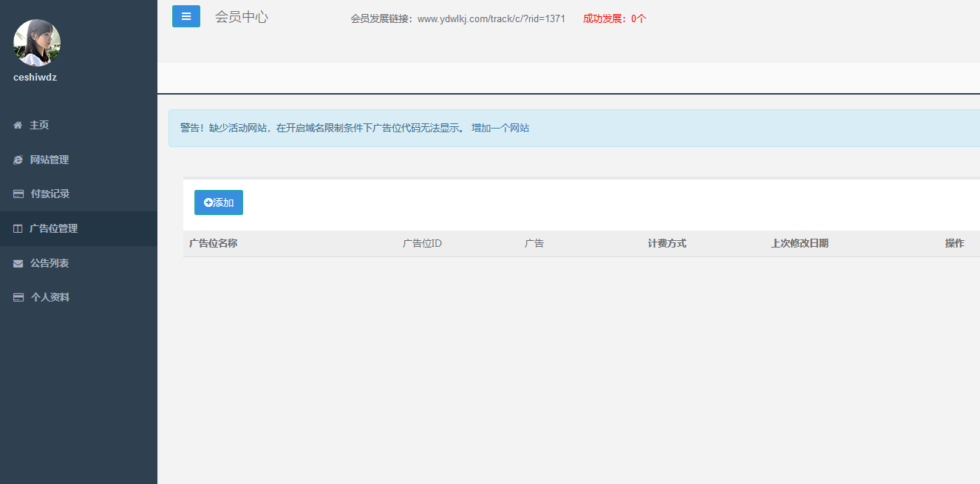Click the envelope icon beside 公告列表
The width and height of the screenshot is (980, 484).
(x=18, y=264)
